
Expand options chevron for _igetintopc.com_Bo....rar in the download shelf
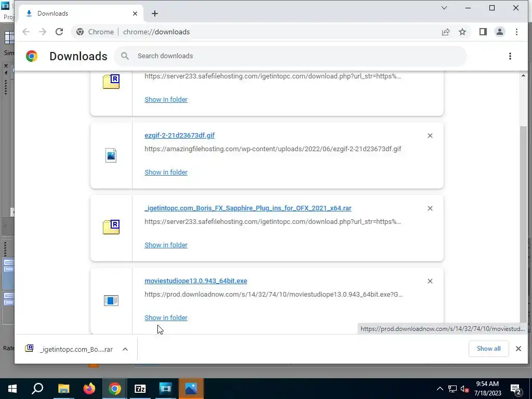[x=125, y=349]
